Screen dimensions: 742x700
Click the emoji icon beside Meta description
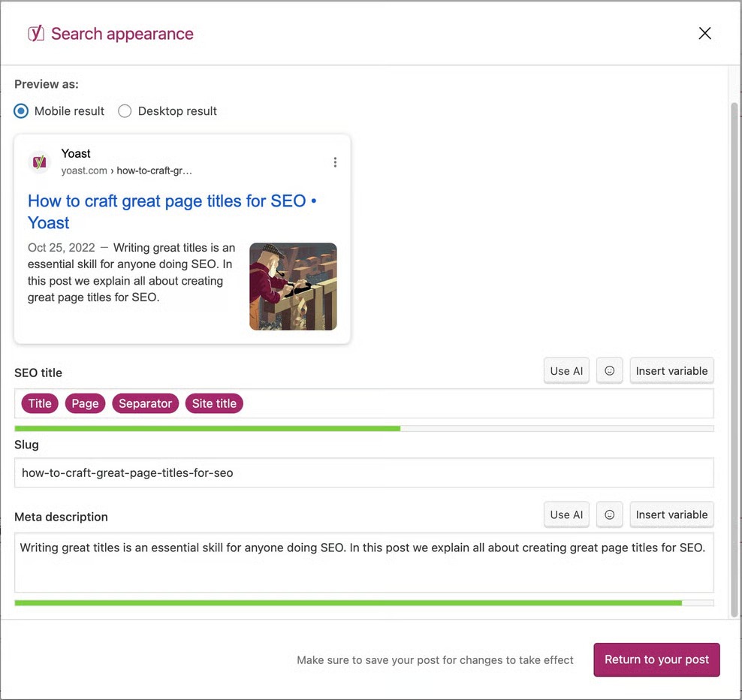tap(609, 514)
